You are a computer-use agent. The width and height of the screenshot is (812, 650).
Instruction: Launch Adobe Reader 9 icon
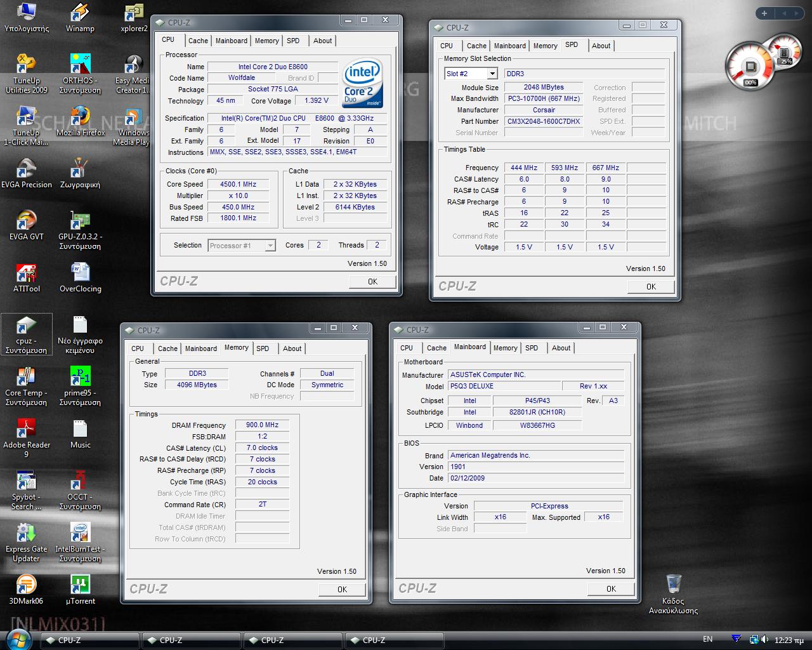point(27,438)
